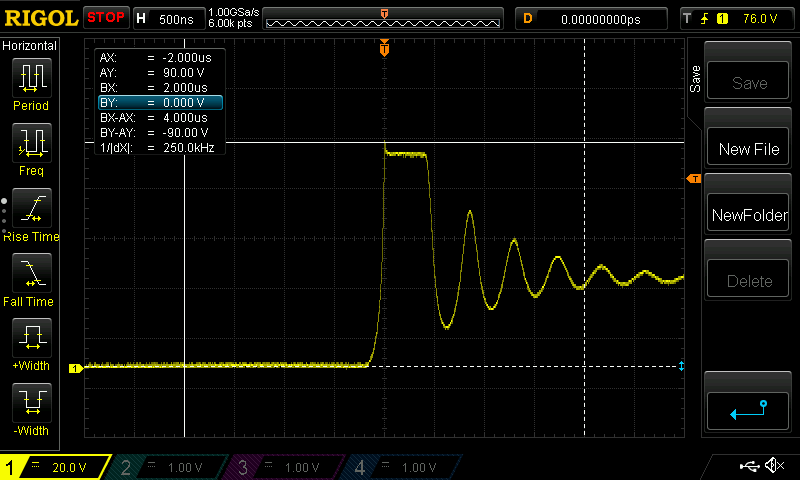Click the BY-AY delta value -90.00 V
This screenshot has width=800, height=480.
click(x=186, y=133)
